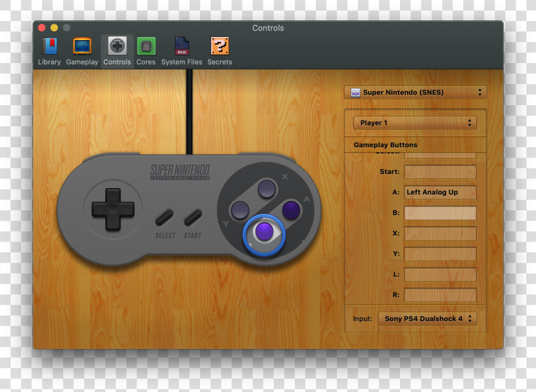Click the "Gameplay Buttons" section header
536x392 pixels.
pyautogui.click(x=385, y=145)
